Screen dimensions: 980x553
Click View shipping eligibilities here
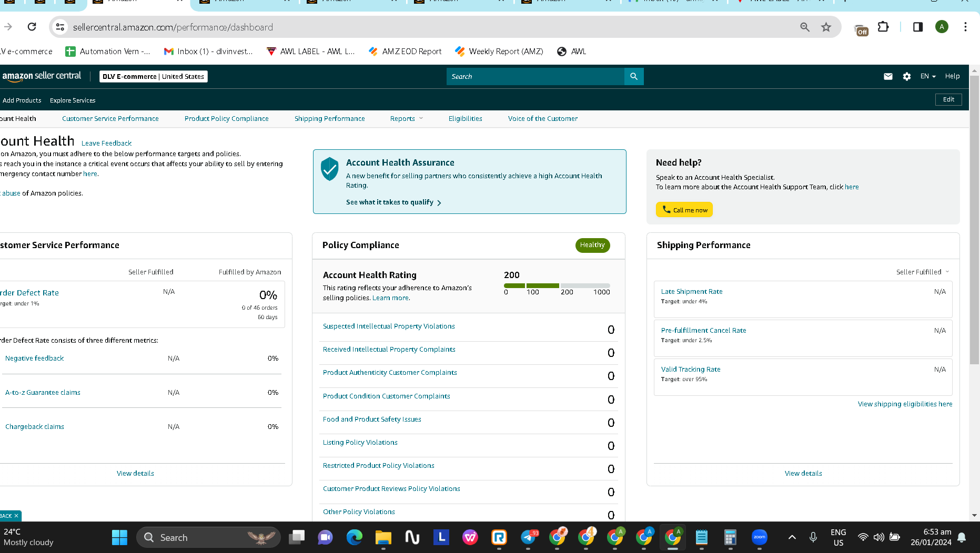pyautogui.click(x=905, y=404)
